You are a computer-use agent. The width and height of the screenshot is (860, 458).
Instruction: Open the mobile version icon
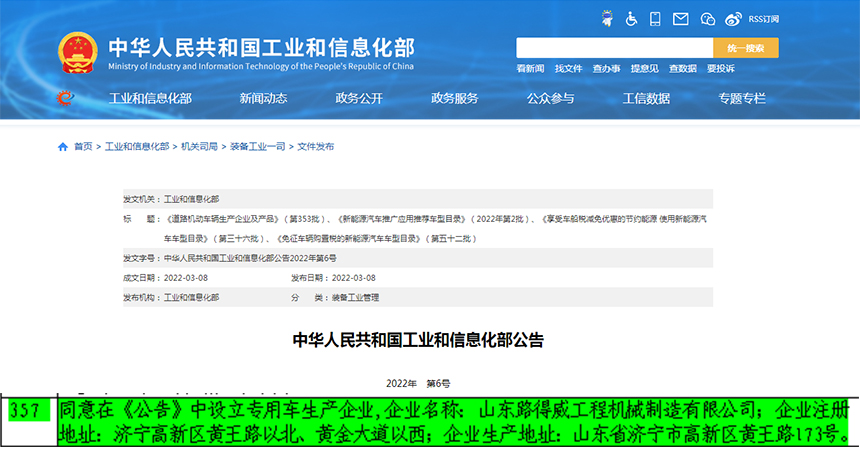point(655,19)
